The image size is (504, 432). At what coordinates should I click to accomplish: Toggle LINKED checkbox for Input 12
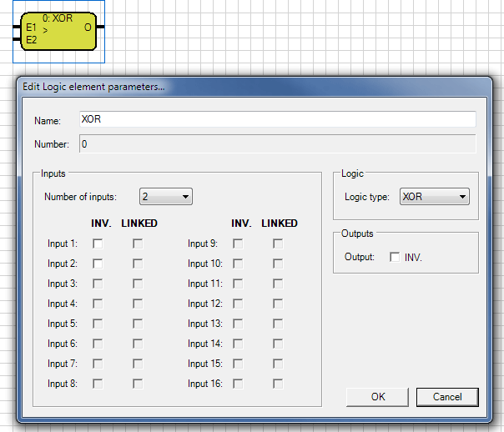tap(278, 304)
